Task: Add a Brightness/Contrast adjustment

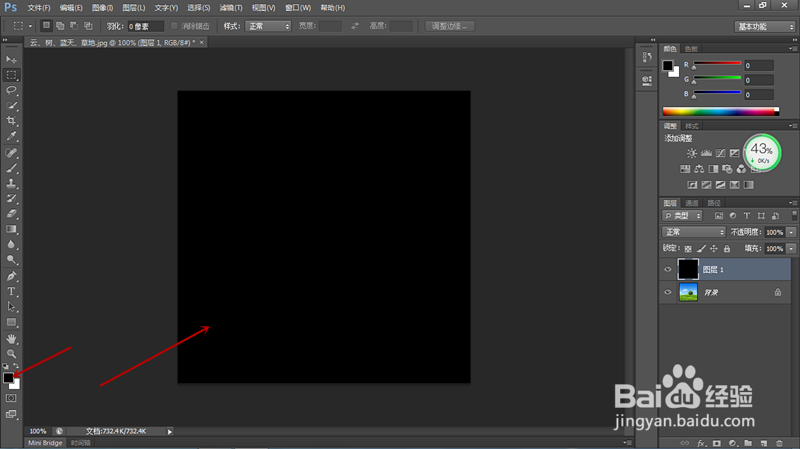Action: (692, 153)
